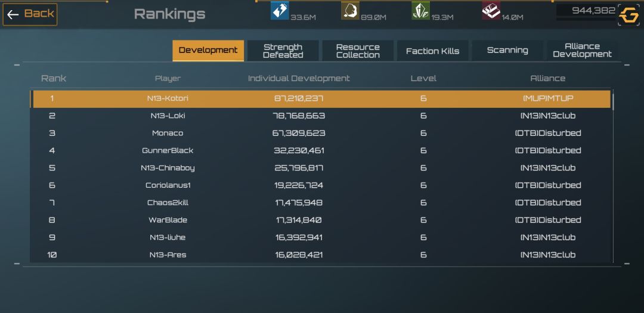
Task: Click the blue metal resource icon
Action: coord(280,11)
